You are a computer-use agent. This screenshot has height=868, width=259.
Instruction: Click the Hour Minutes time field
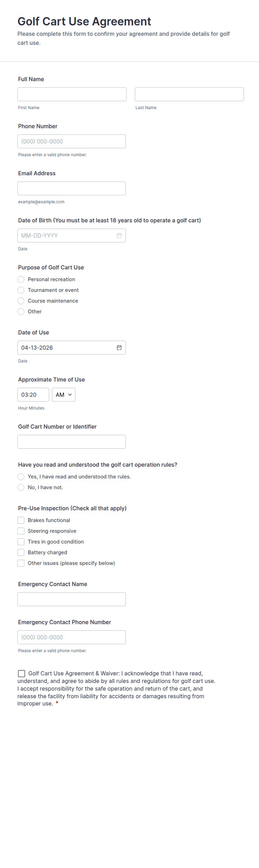33,395
